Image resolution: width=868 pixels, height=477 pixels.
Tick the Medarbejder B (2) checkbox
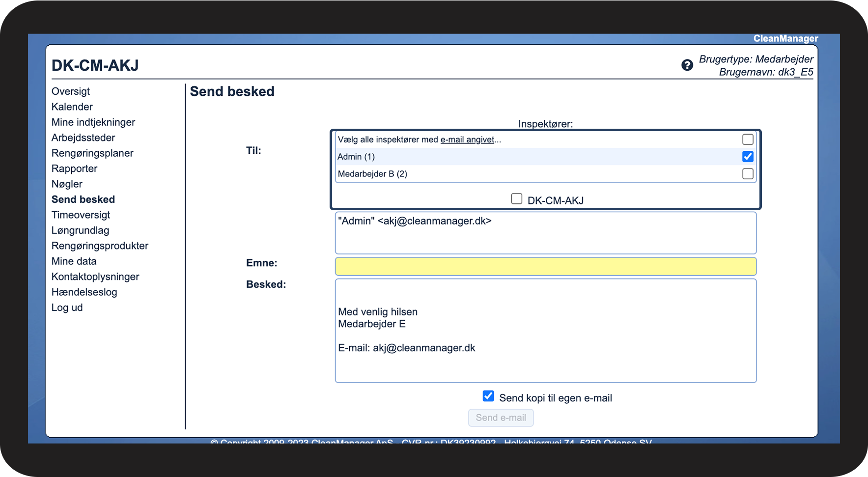tap(748, 174)
